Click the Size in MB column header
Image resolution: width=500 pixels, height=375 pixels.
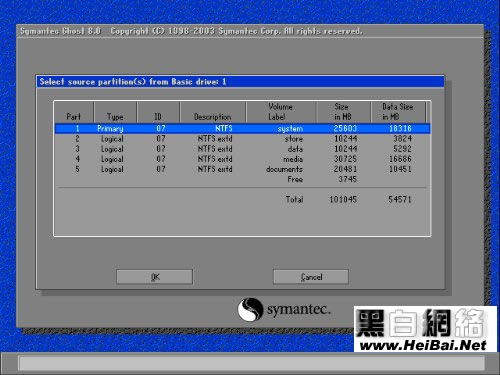[x=343, y=112]
